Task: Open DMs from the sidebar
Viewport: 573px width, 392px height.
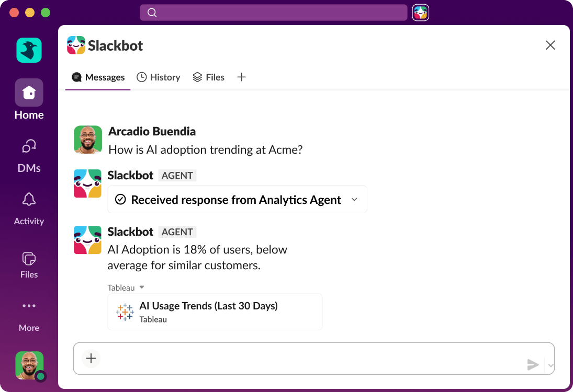Action: [29, 146]
